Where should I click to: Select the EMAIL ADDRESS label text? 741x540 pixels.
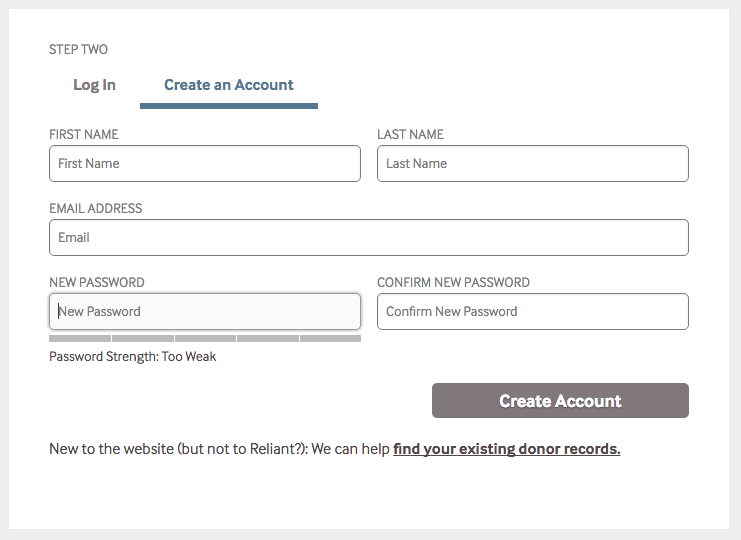point(96,209)
